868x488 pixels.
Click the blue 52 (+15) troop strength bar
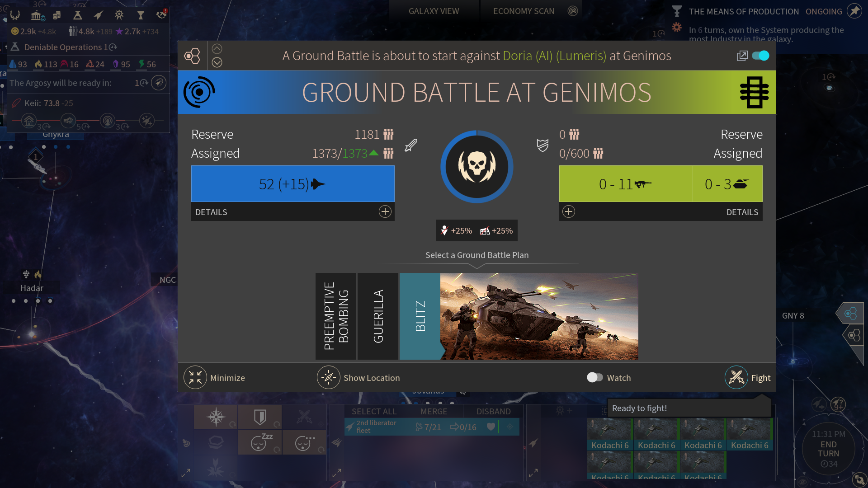pos(292,184)
